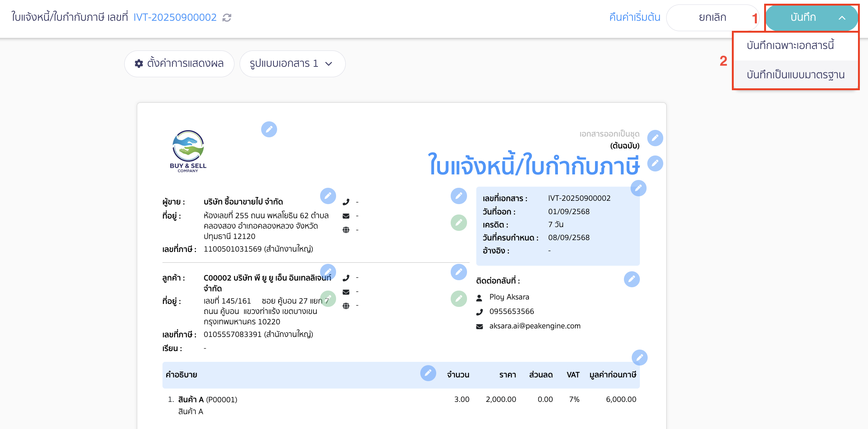Click the จำนวน column header
The width and height of the screenshot is (868, 429).
pyautogui.click(x=458, y=375)
